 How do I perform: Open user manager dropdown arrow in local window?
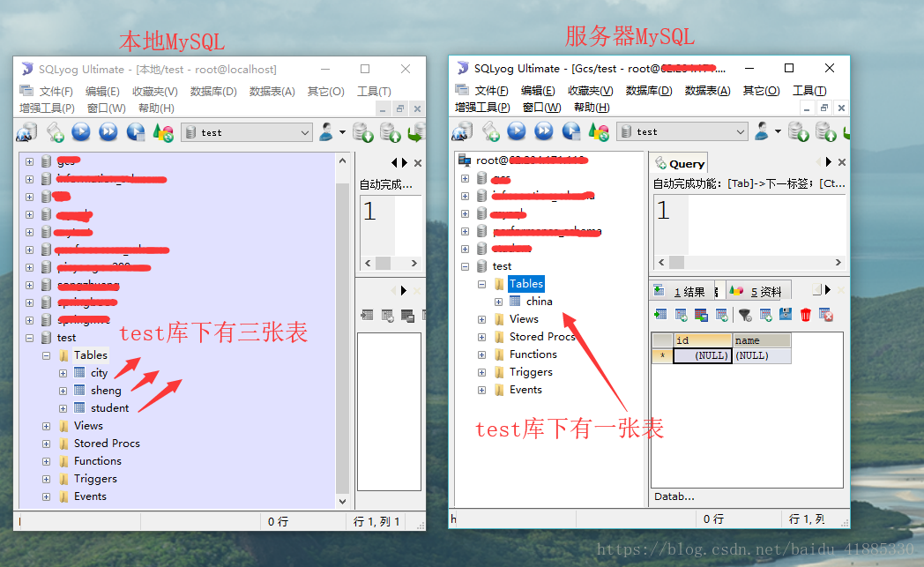pos(342,132)
